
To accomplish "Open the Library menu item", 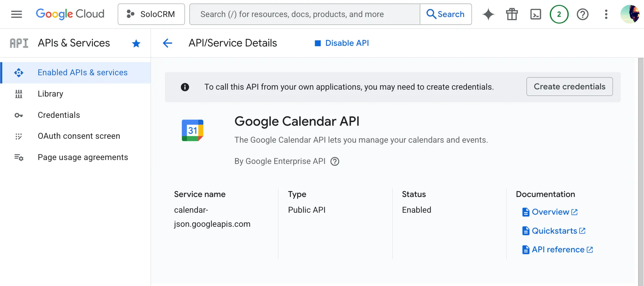I will (x=76, y=94).
